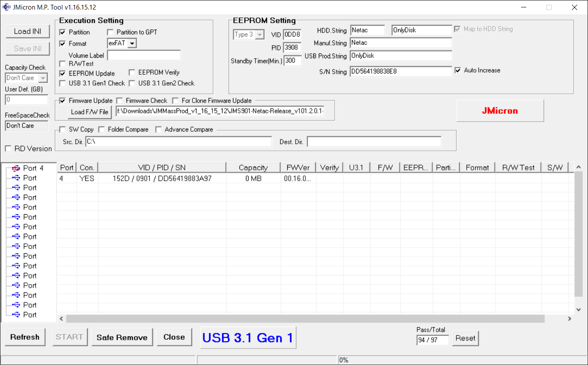Click the Dest. Dir. input field
Screen dimensions: 588x365
point(374,142)
